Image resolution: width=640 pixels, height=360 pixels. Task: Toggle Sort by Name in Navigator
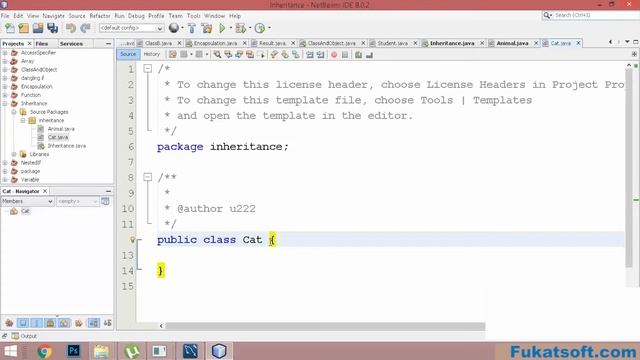93,323
